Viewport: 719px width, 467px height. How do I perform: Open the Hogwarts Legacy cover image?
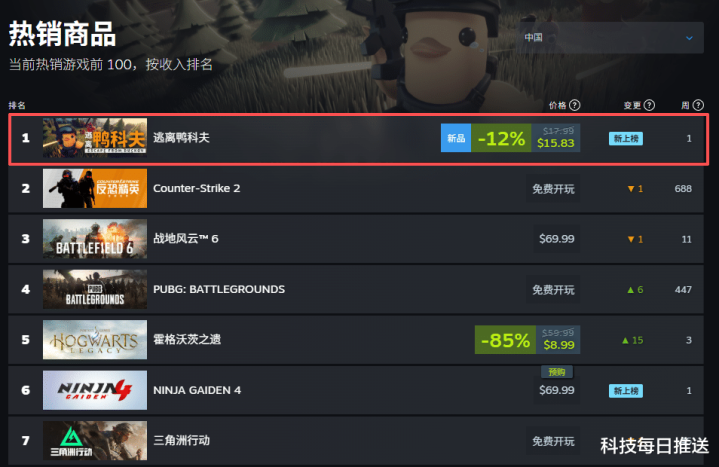(95, 339)
